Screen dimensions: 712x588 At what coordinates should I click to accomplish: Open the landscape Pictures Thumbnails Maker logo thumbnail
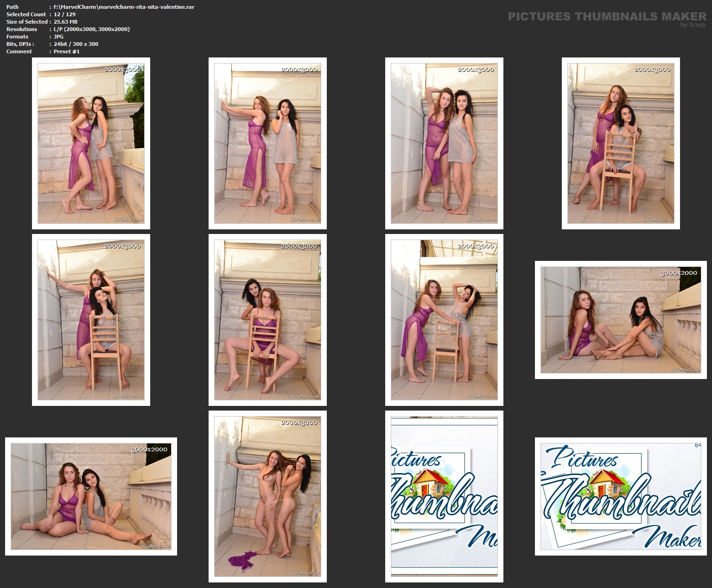tap(621, 496)
